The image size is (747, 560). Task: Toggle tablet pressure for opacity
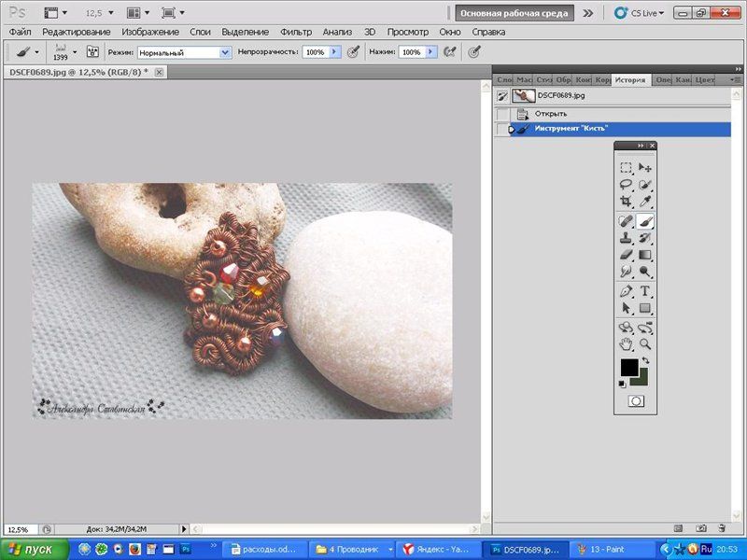[353, 52]
